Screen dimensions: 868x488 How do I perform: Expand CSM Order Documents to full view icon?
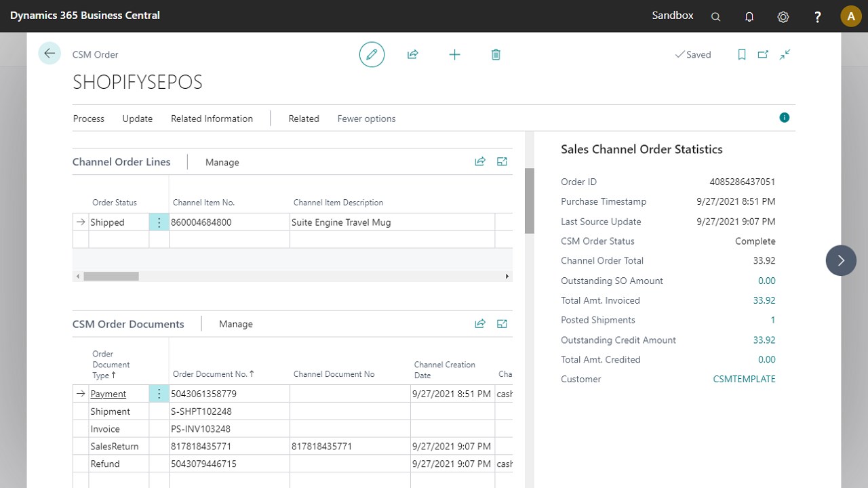point(502,324)
